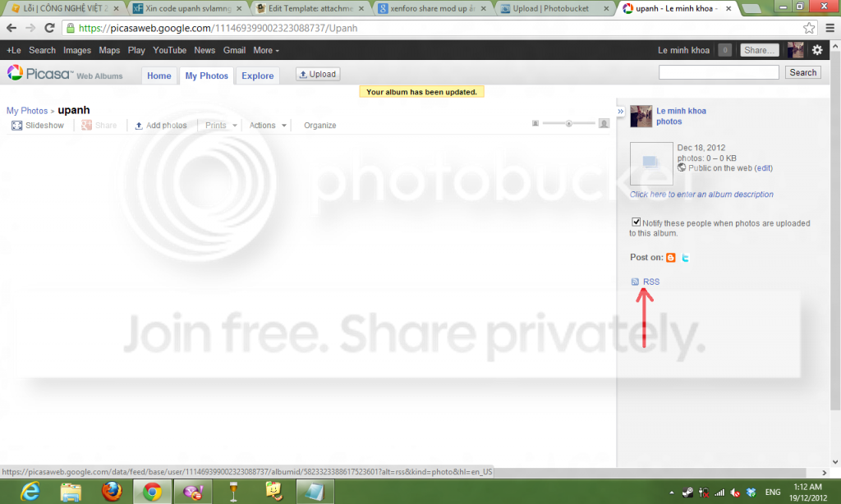
Task: Toggle notify people when photos are uploaded
Action: coord(636,222)
